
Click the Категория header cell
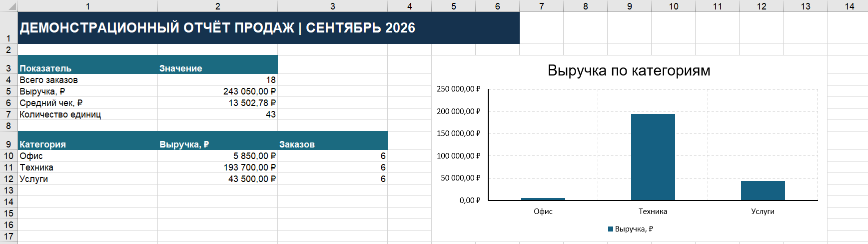pyautogui.click(x=88, y=140)
